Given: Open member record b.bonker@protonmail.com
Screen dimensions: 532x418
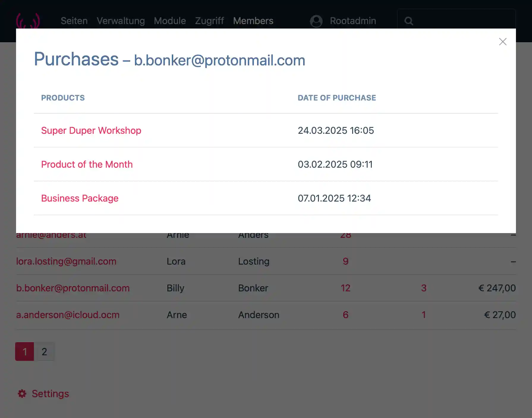Looking at the screenshot, I should pyautogui.click(x=73, y=288).
